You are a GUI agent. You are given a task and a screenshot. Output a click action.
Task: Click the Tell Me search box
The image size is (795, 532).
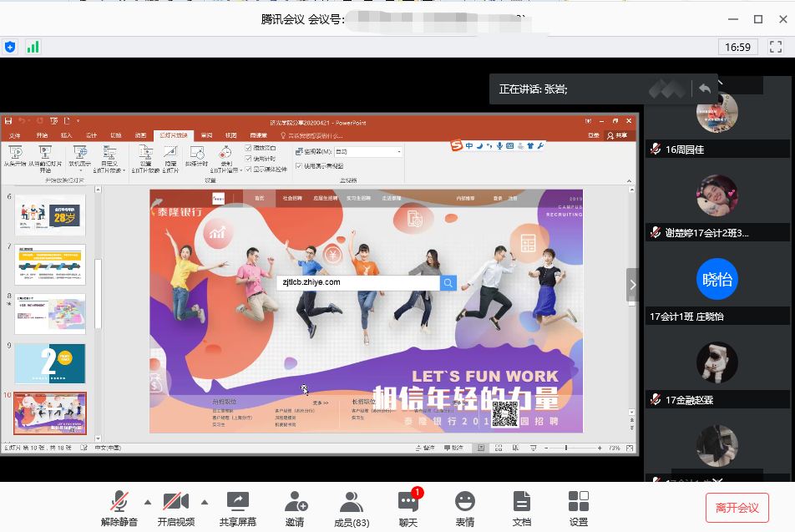(x=312, y=135)
